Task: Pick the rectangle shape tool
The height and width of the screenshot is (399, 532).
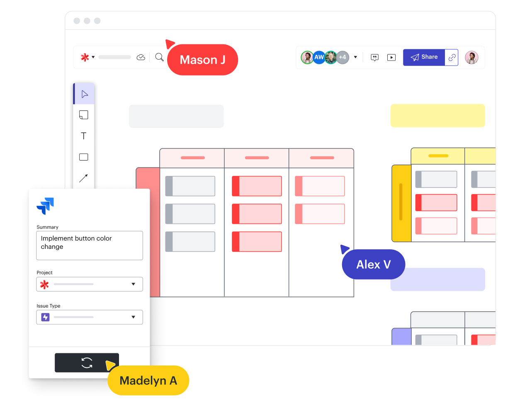Action: pyautogui.click(x=84, y=157)
